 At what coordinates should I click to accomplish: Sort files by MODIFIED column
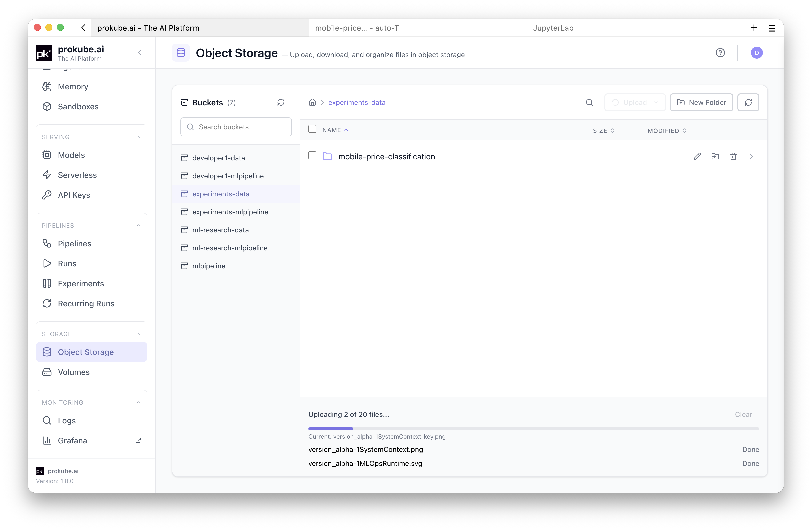click(x=667, y=131)
